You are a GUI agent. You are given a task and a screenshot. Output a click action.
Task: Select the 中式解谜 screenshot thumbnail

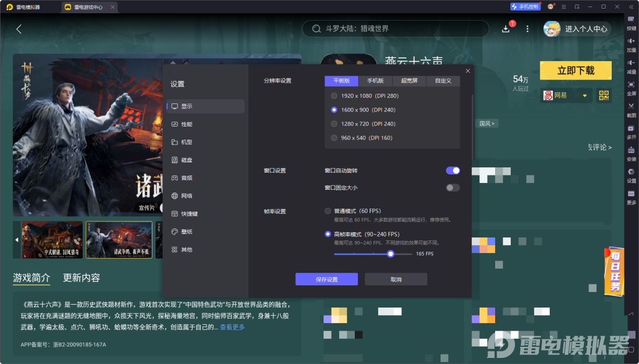click(52, 240)
